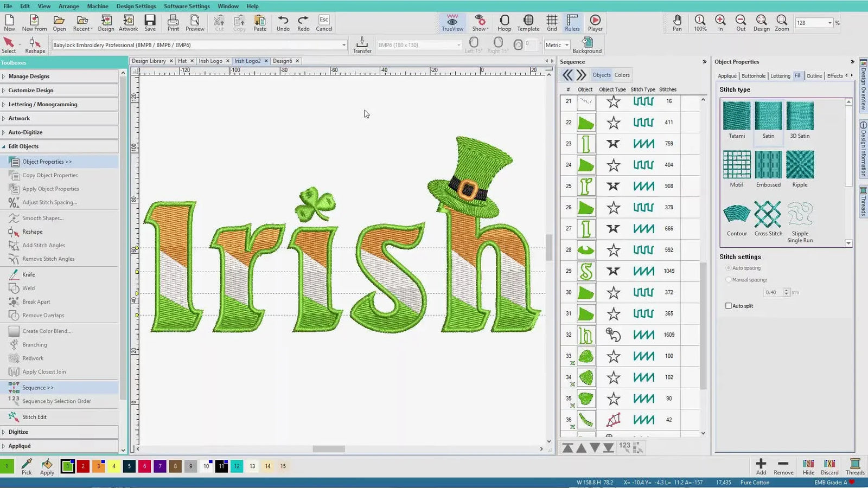
Task: Click the Pick color tool
Action: pos(27,466)
